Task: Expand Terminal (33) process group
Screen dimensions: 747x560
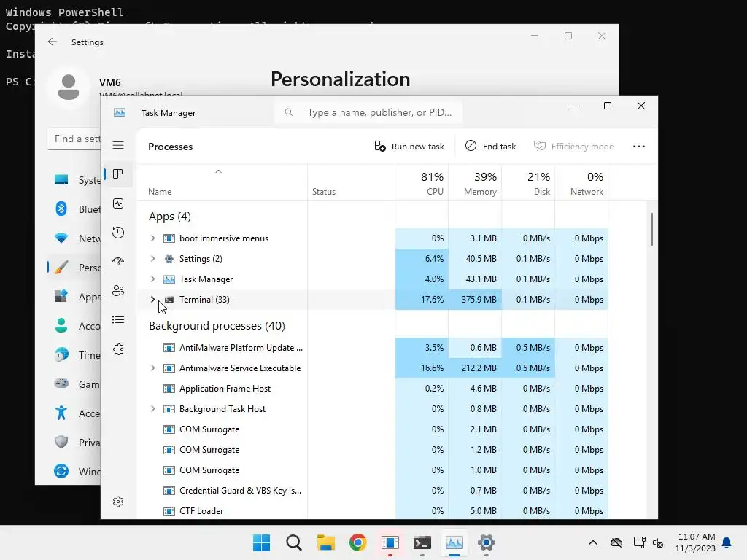Action: (152, 300)
